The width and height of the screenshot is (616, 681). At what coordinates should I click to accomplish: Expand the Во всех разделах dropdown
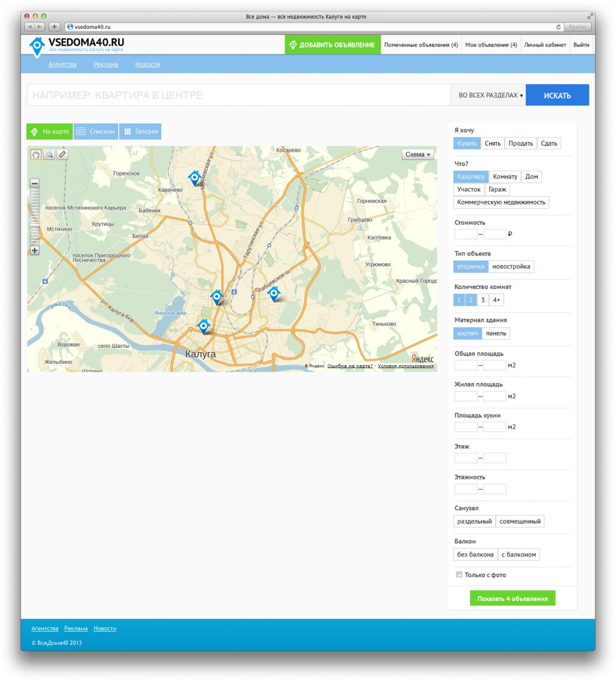pyautogui.click(x=490, y=95)
